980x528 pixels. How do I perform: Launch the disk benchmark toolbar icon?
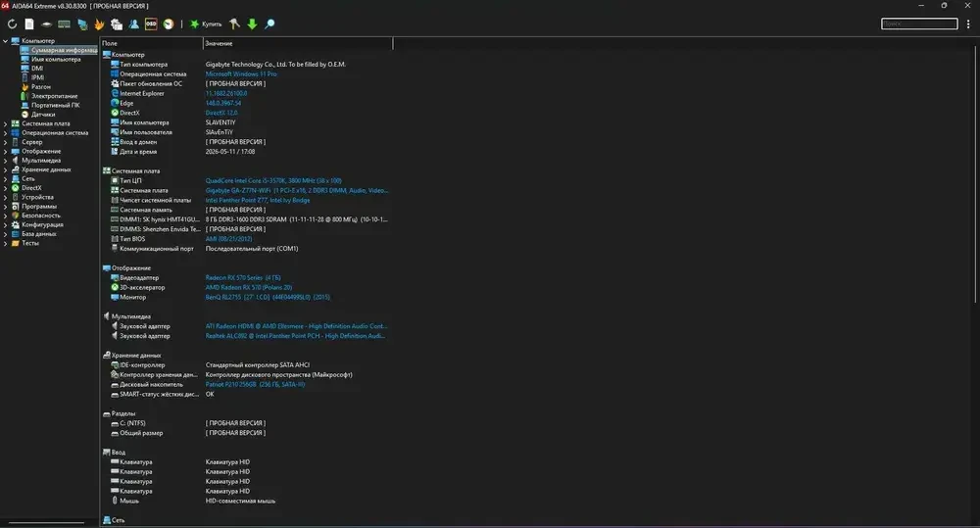pos(47,24)
